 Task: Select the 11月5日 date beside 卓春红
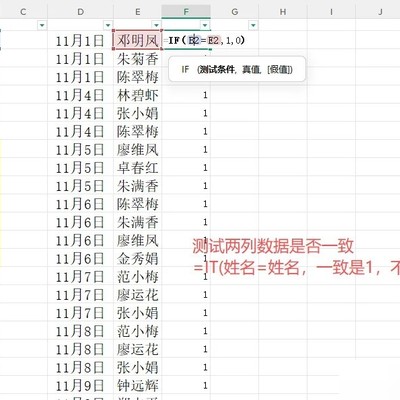[x=80, y=167]
